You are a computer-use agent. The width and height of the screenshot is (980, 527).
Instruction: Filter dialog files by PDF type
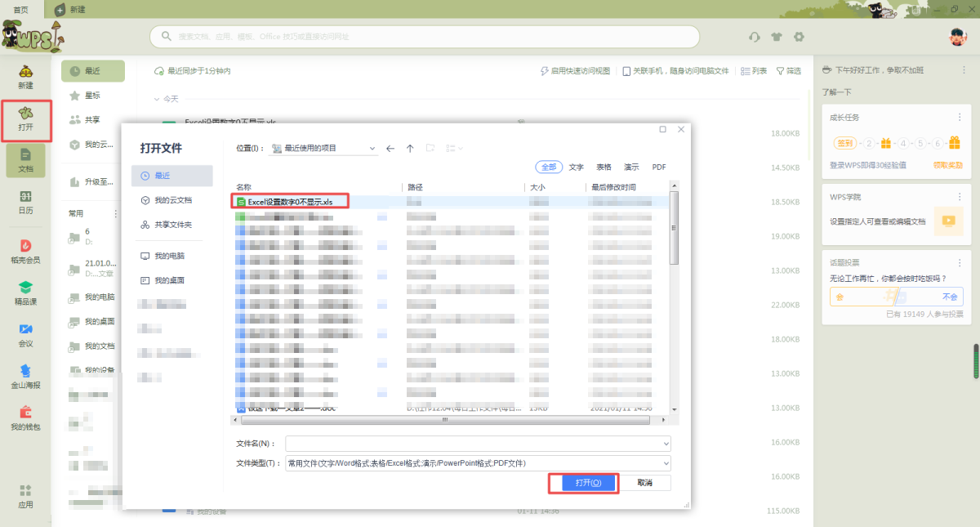click(659, 167)
